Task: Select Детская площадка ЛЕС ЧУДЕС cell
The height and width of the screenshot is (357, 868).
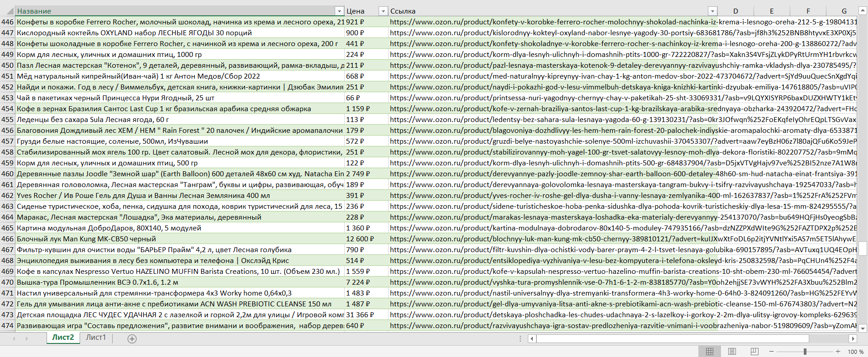Action: click(180, 315)
